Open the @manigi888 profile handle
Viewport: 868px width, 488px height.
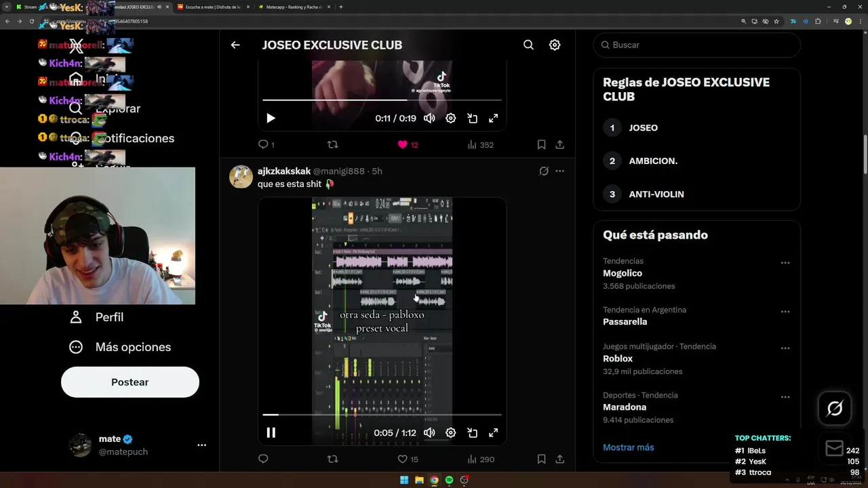pyautogui.click(x=338, y=171)
